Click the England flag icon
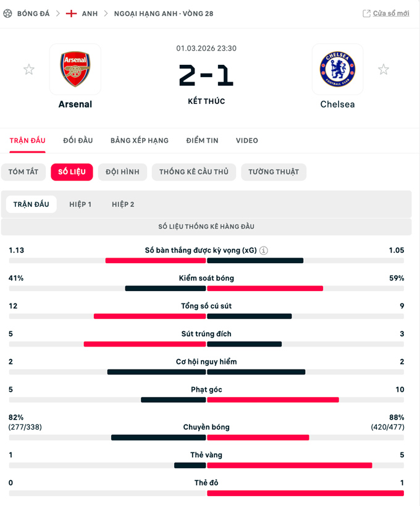The height and width of the screenshot is (506, 420). tap(71, 13)
